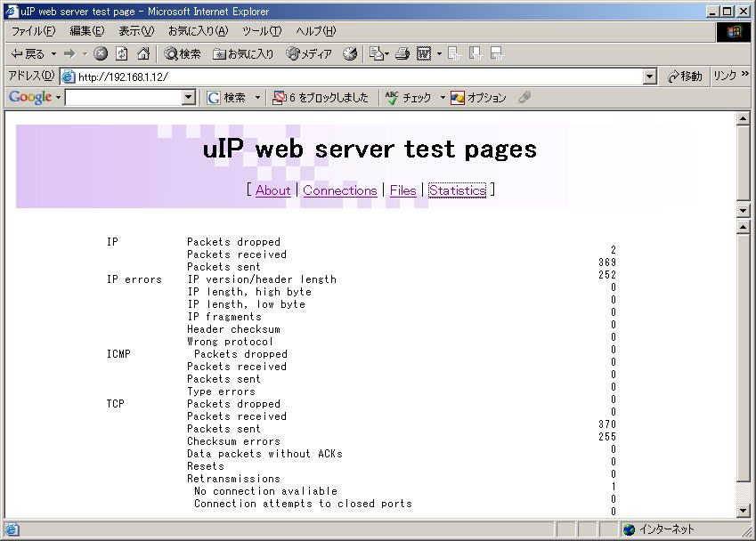Open the 検索 search toolbar button
The width and height of the screenshot is (756, 541).
click(182, 54)
